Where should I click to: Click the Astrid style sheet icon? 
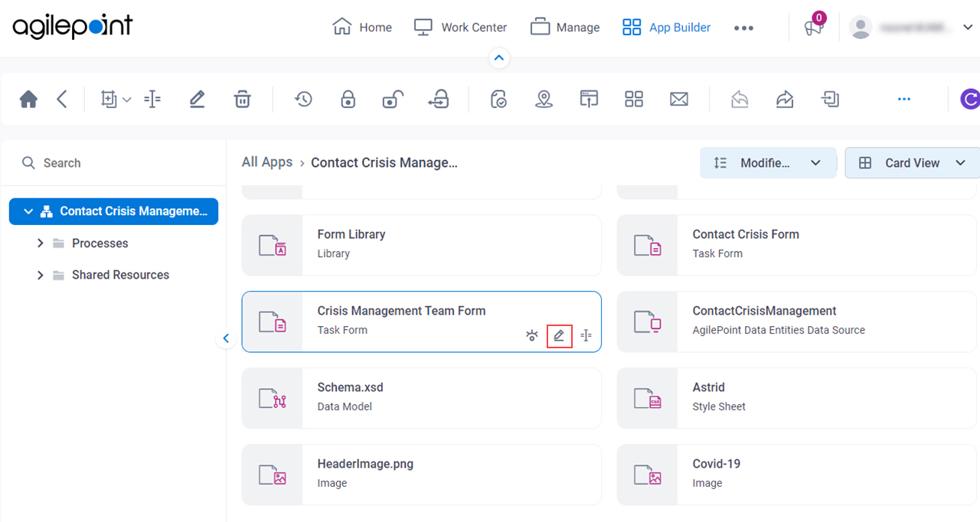pos(647,398)
